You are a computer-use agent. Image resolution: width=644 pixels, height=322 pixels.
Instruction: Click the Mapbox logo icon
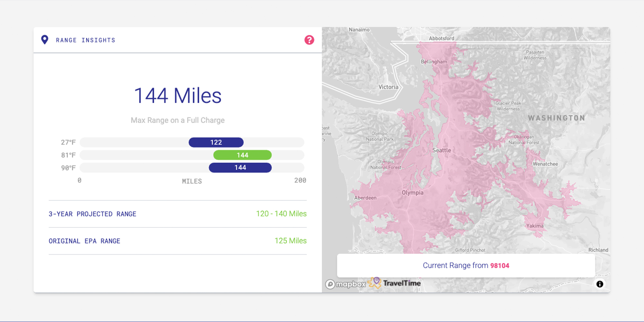[331, 284]
